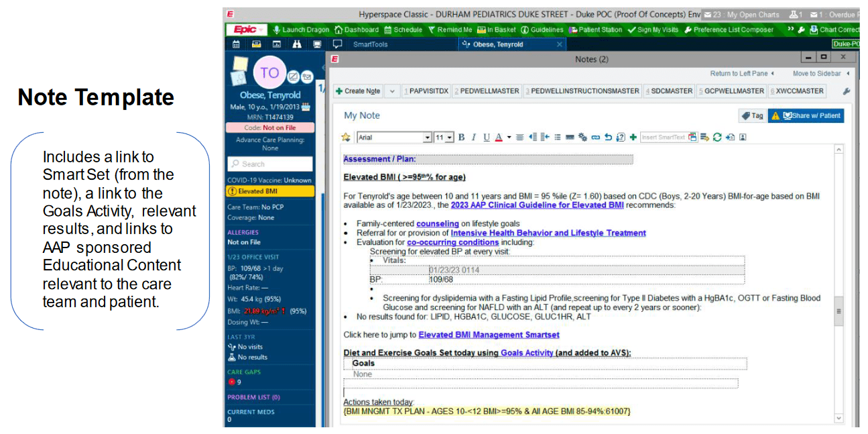Click the yellow in-basket workspace icon
This screenshot has height=434, width=868.
point(256,44)
